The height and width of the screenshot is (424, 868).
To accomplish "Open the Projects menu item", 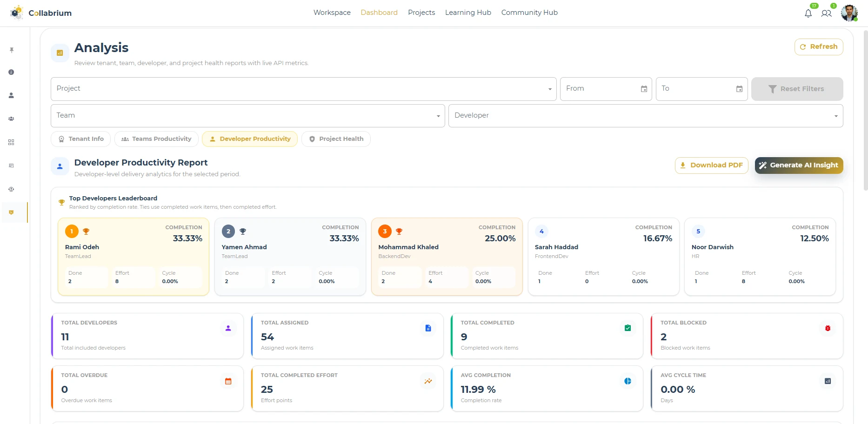I will click(421, 13).
